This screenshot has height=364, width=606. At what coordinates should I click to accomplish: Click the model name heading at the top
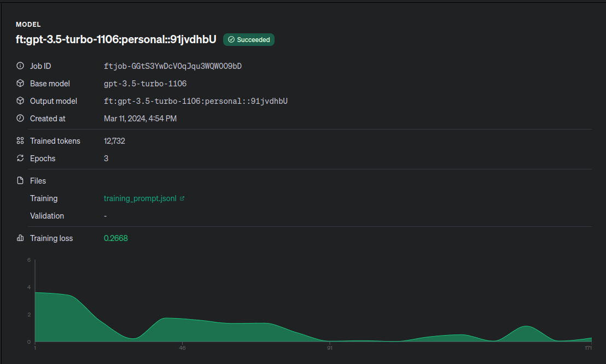116,39
